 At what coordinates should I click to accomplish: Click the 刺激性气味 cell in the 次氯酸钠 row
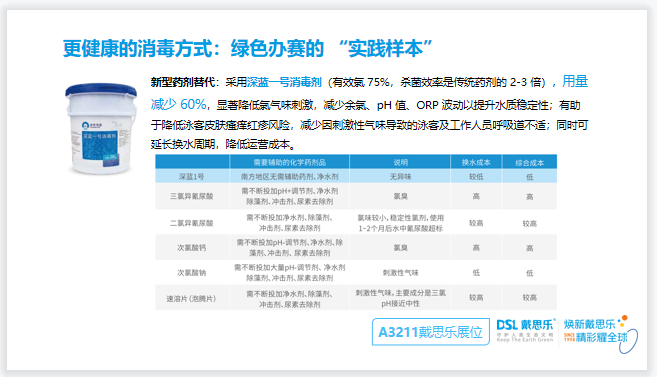(400, 272)
